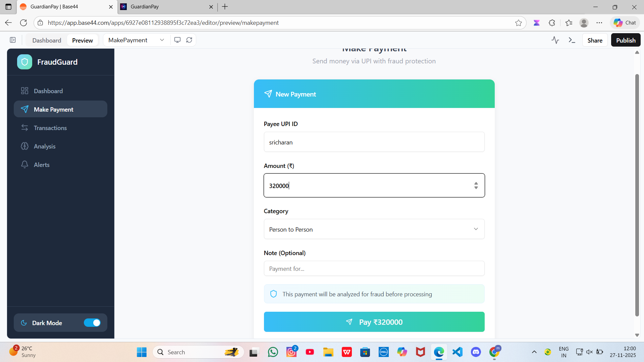Viewport: 644px width, 362px height.
Task: Click the Pay ₹320000 button
Action: point(374,322)
